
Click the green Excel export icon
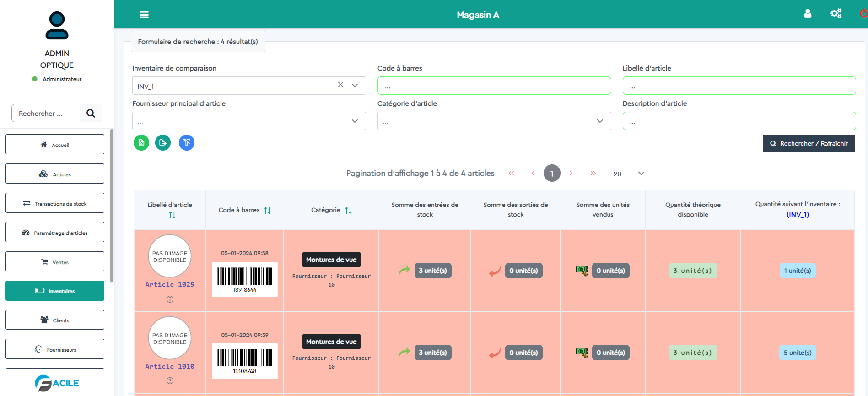[141, 143]
